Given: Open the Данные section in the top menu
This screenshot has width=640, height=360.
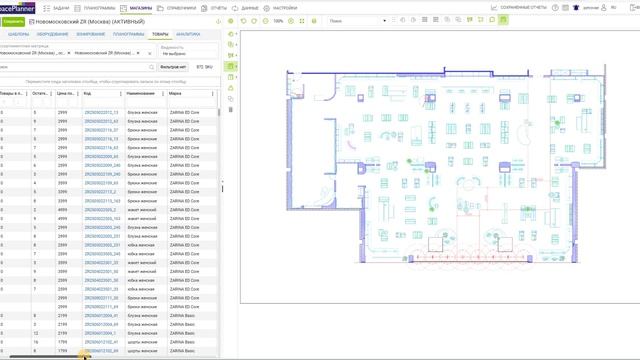Looking at the screenshot, I should pos(245,8).
